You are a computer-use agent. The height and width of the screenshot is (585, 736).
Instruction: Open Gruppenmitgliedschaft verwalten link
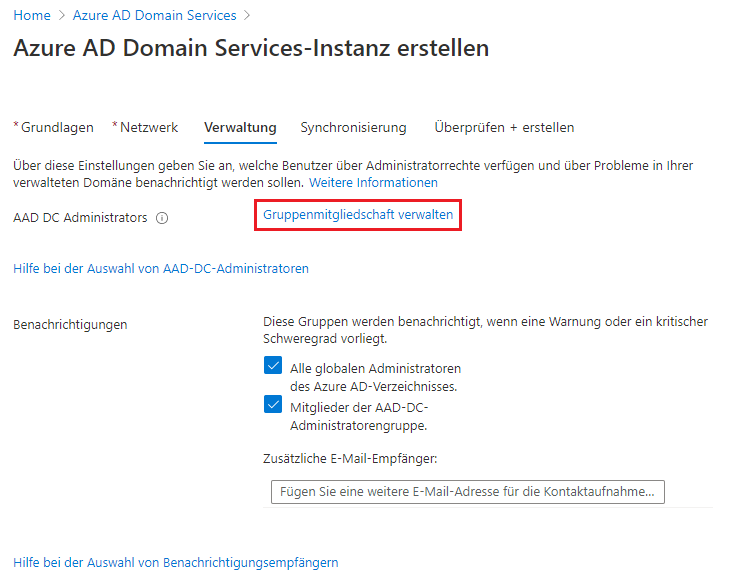point(358,215)
